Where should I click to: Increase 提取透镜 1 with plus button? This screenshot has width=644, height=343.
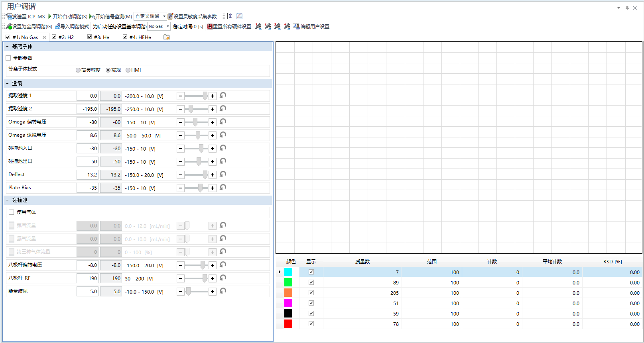pos(213,96)
